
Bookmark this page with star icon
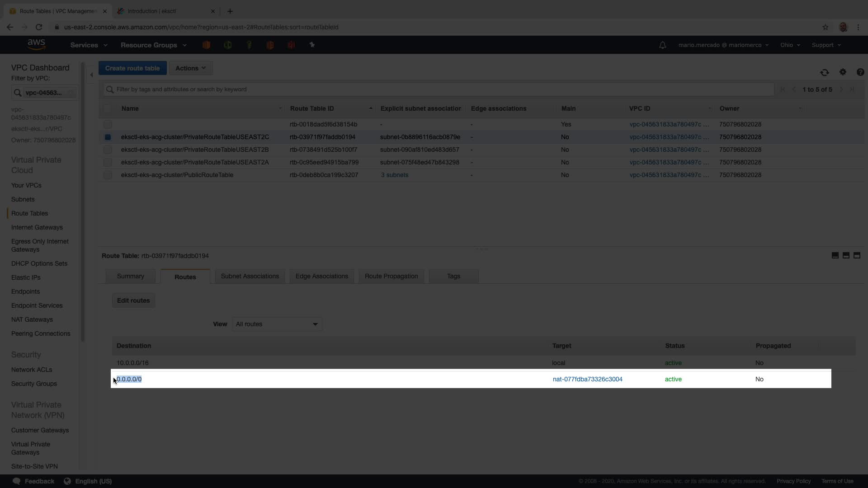[826, 27]
